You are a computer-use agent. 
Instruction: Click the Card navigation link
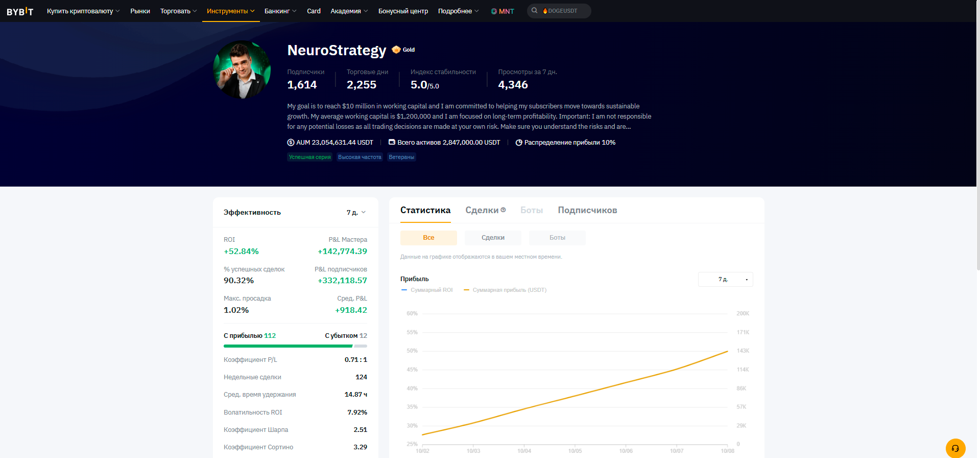tap(314, 11)
